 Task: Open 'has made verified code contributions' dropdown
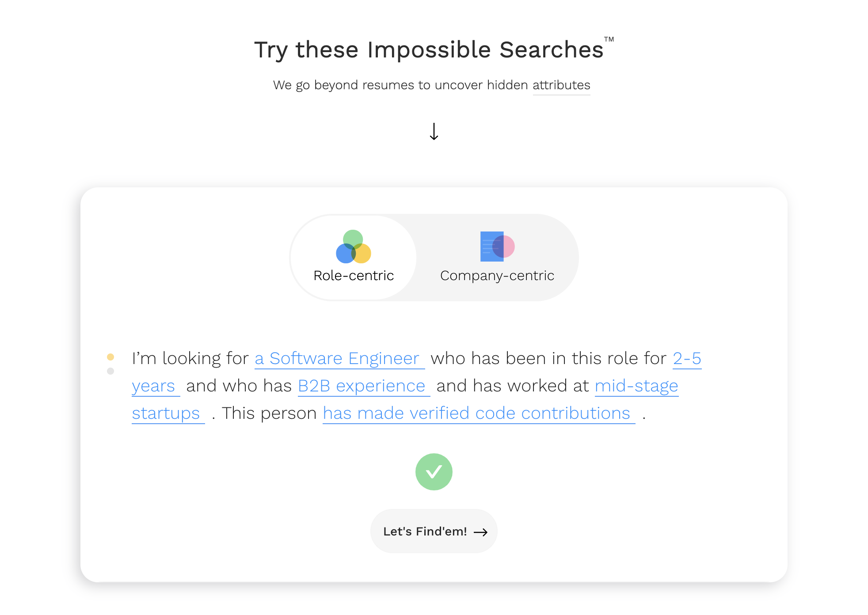pos(477,413)
